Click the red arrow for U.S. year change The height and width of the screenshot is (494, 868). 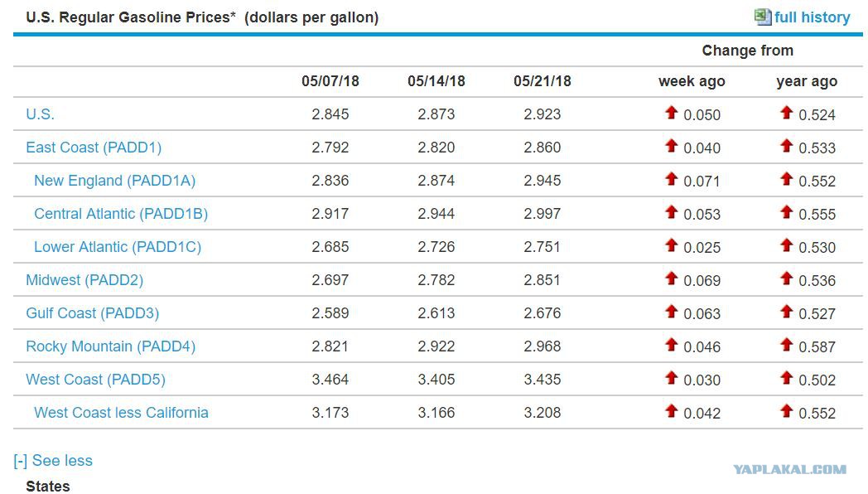click(787, 114)
